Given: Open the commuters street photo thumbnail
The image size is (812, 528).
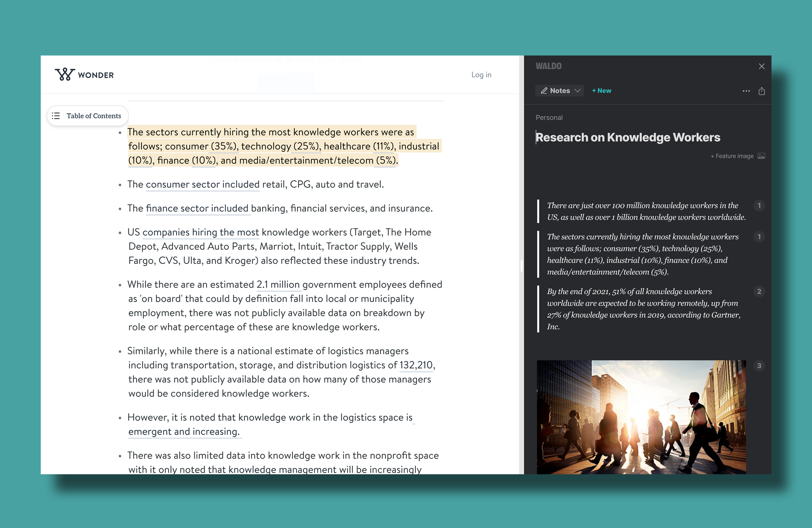Looking at the screenshot, I should (641, 417).
